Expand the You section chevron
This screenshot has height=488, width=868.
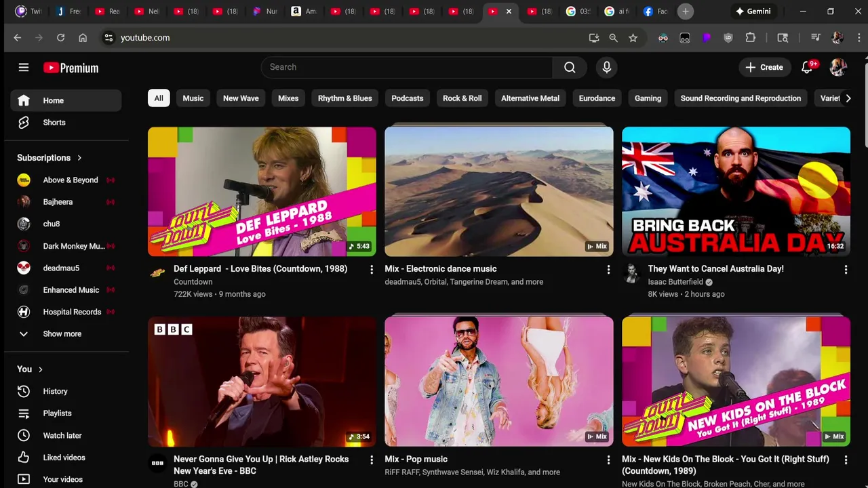[x=41, y=369]
